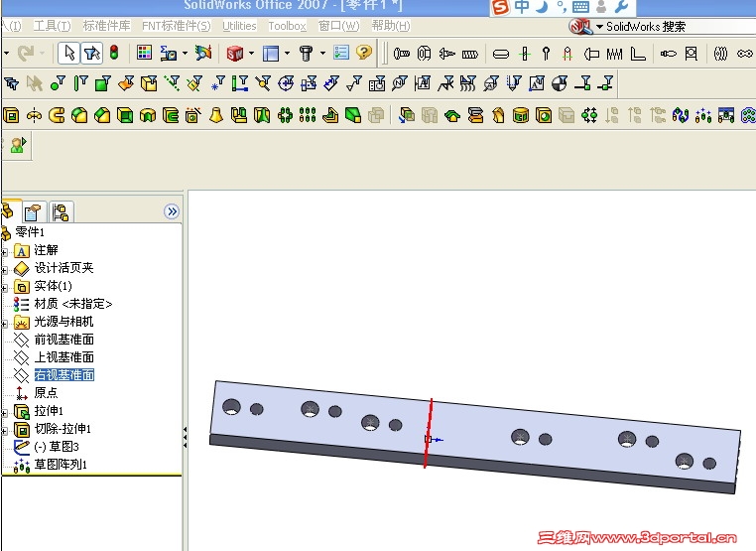Open the red SW cube dropdown arrow
Image resolution: width=756 pixels, height=551 pixels.
tap(251, 53)
